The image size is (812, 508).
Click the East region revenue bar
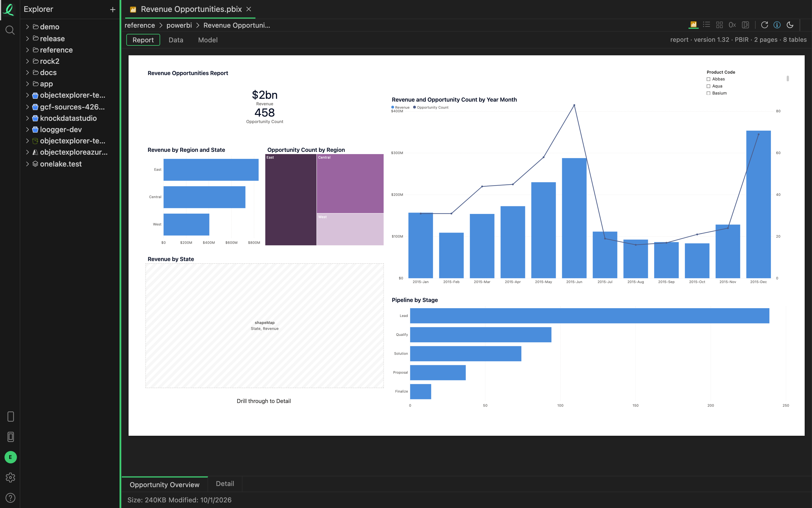coord(211,170)
